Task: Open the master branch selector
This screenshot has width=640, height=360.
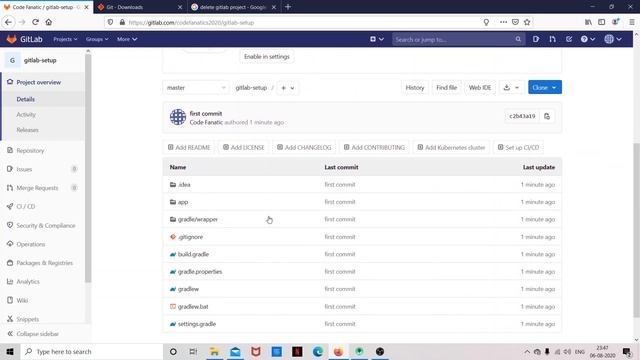Action: (196, 88)
